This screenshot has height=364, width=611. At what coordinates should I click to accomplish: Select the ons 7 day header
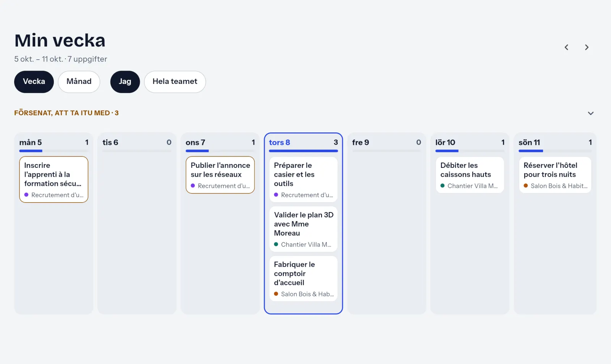click(196, 142)
